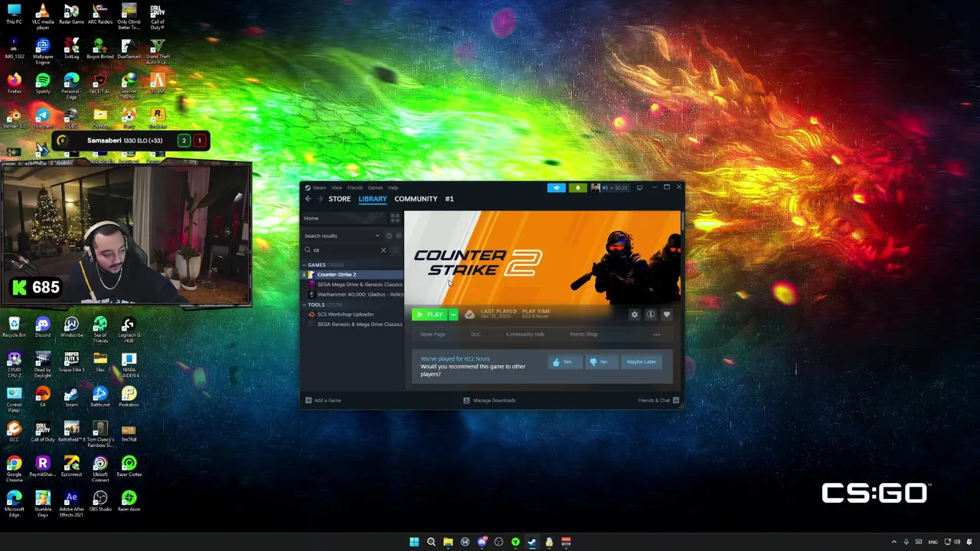Open the DLC link
This screenshot has height=551, width=980.
[x=475, y=334]
